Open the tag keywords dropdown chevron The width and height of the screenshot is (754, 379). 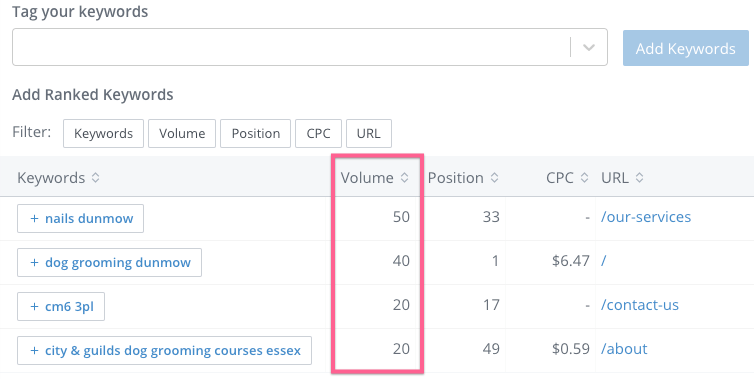pyautogui.click(x=589, y=47)
